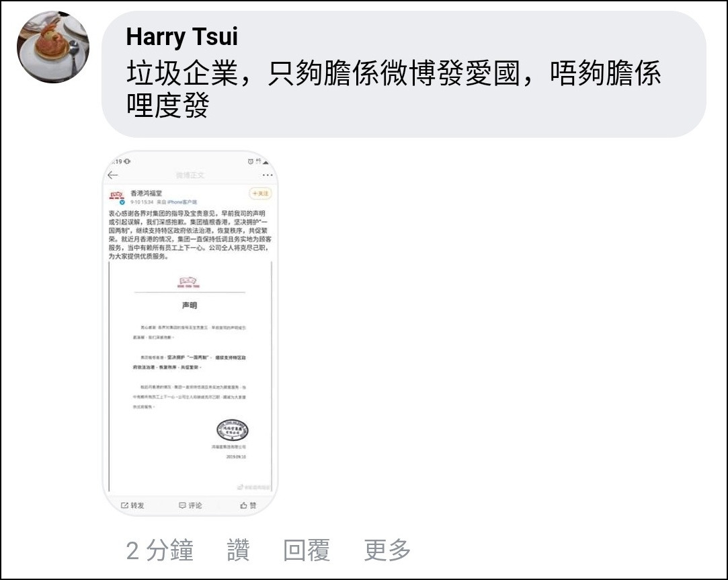The height and width of the screenshot is (580, 728).
Task: Like the comment via 讚
Action: [238, 550]
